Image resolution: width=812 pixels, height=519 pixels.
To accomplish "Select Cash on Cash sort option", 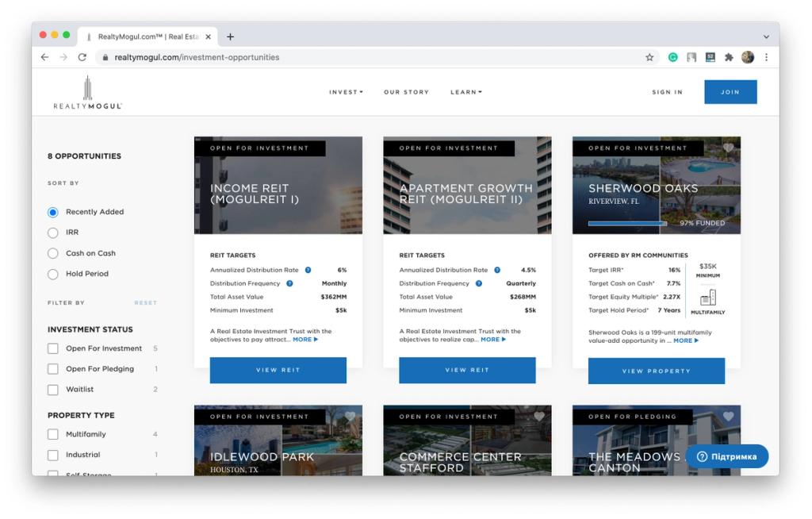I will point(53,253).
